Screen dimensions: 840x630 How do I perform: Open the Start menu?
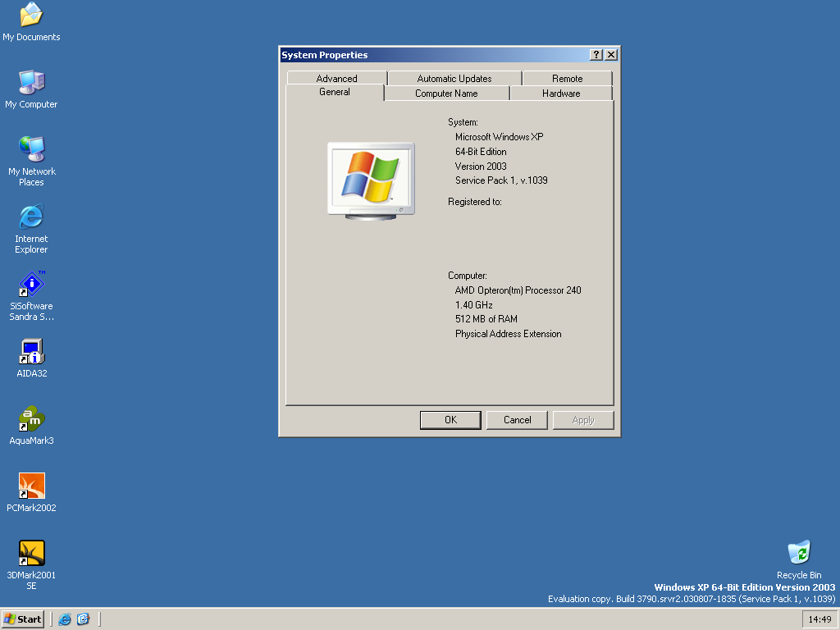[22, 619]
